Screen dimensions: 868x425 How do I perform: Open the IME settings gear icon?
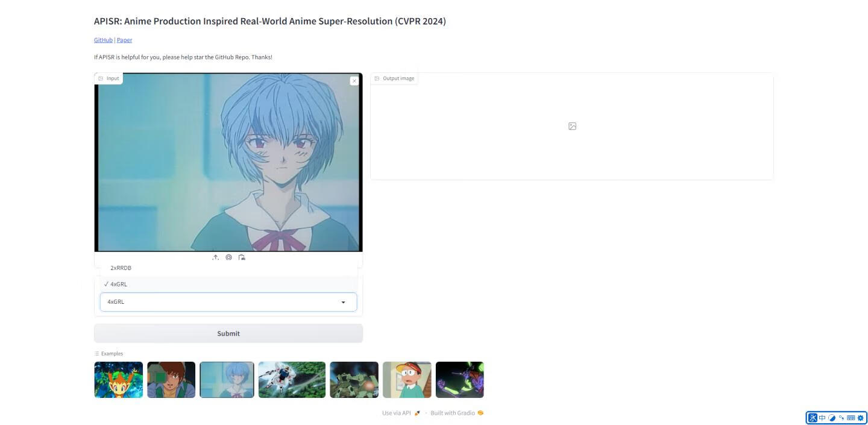click(860, 418)
